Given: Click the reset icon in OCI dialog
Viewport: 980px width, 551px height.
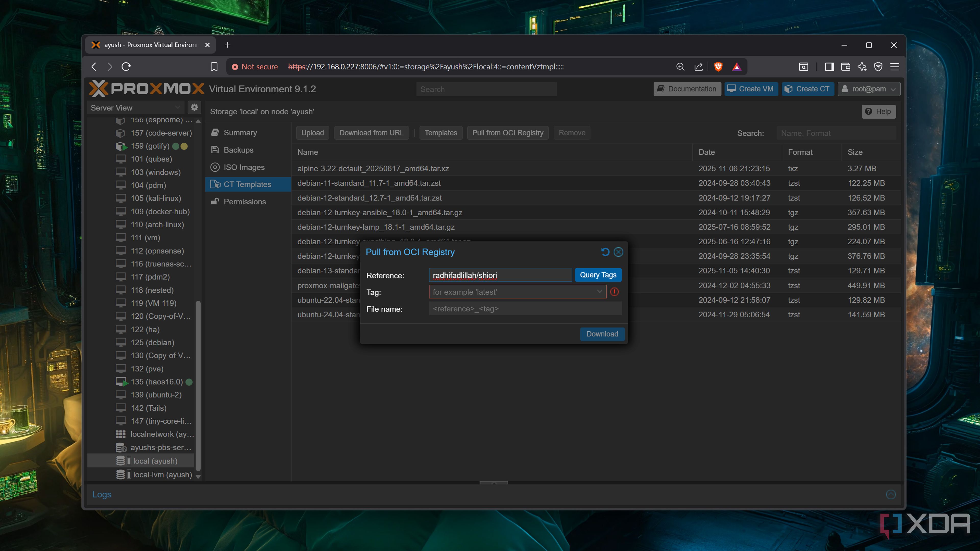Looking at the screenshot, I should 605,252.
